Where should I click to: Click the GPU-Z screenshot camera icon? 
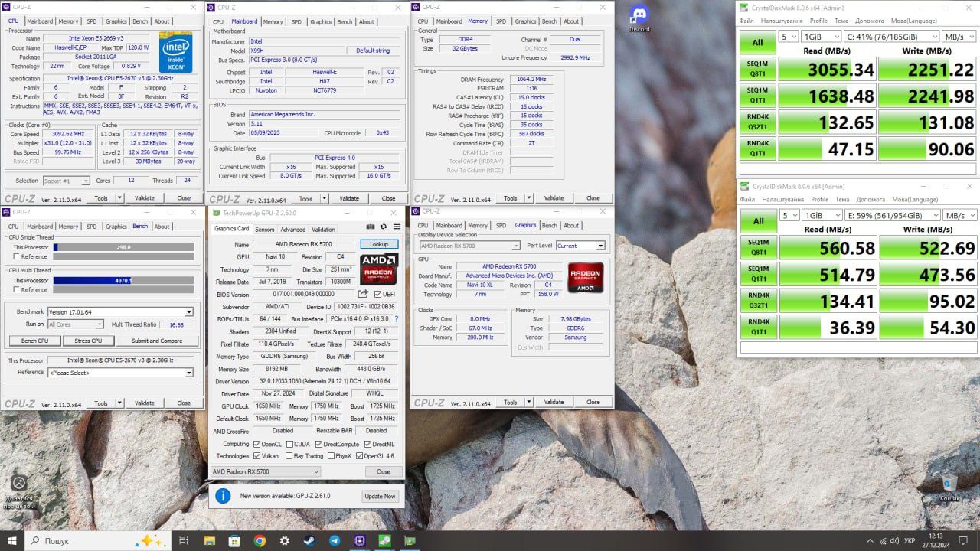click(x=371, y=227)
